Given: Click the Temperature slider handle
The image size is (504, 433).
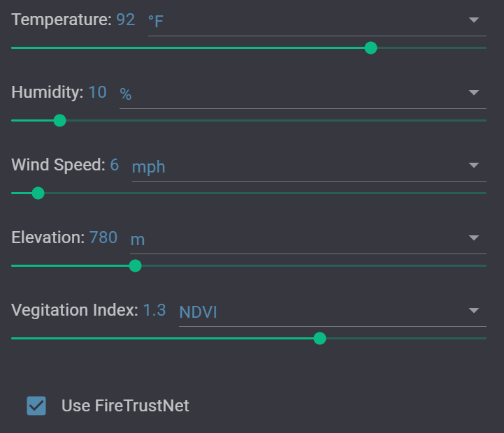Looking at the screenshot, I should (x=371, y=47).
